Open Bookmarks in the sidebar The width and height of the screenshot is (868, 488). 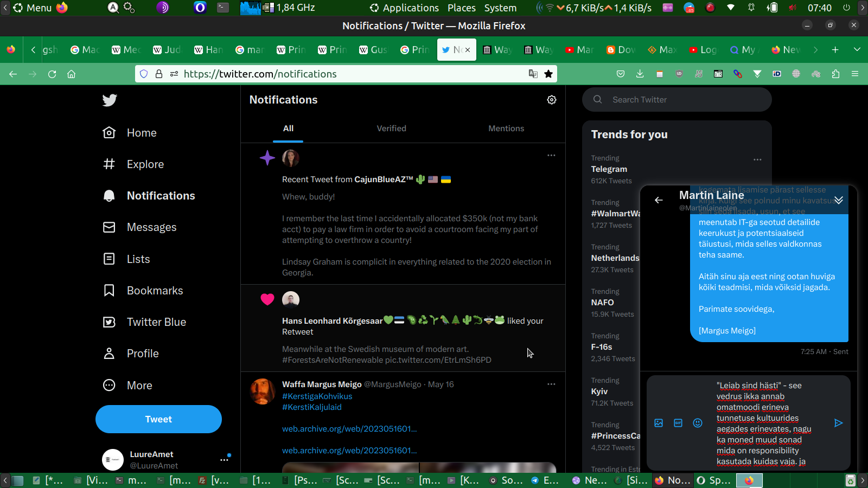(143, 291)
